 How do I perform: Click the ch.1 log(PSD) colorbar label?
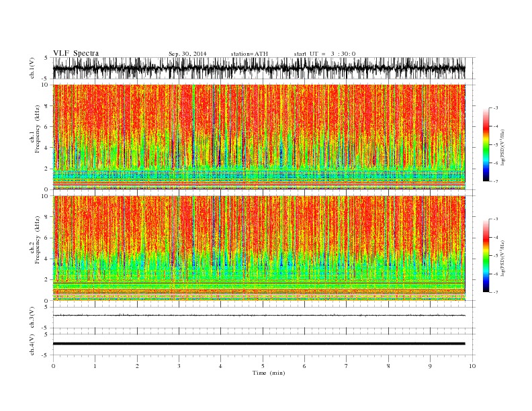pyautogui.click(x=503, y=147)
